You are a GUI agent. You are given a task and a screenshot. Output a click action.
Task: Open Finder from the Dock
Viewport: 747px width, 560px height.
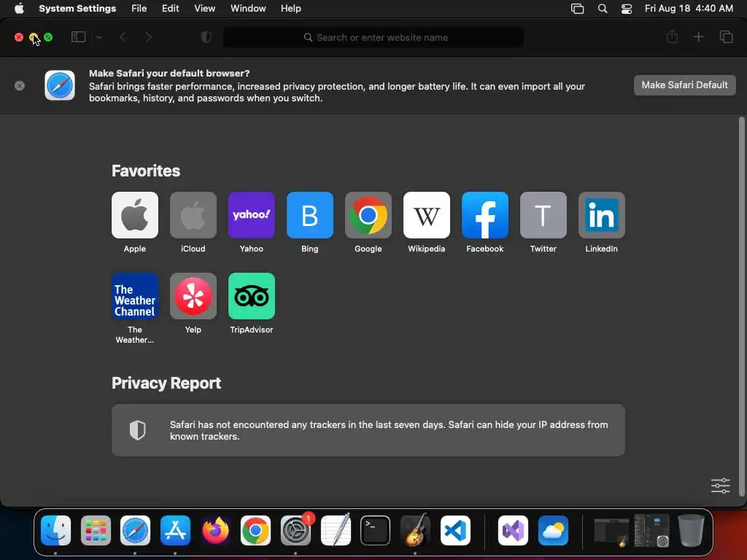[55, 530]
